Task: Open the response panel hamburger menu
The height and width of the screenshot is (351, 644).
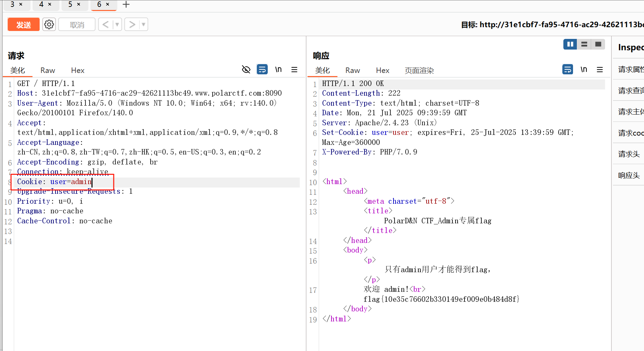Action: point(600,70)
